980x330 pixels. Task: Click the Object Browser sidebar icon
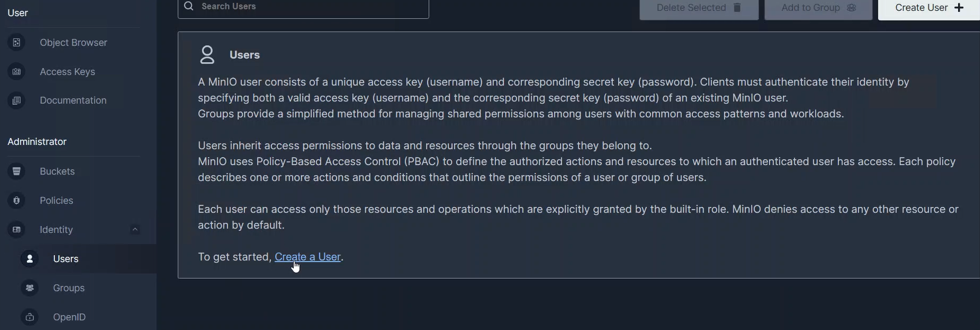[x=16, y=43]
